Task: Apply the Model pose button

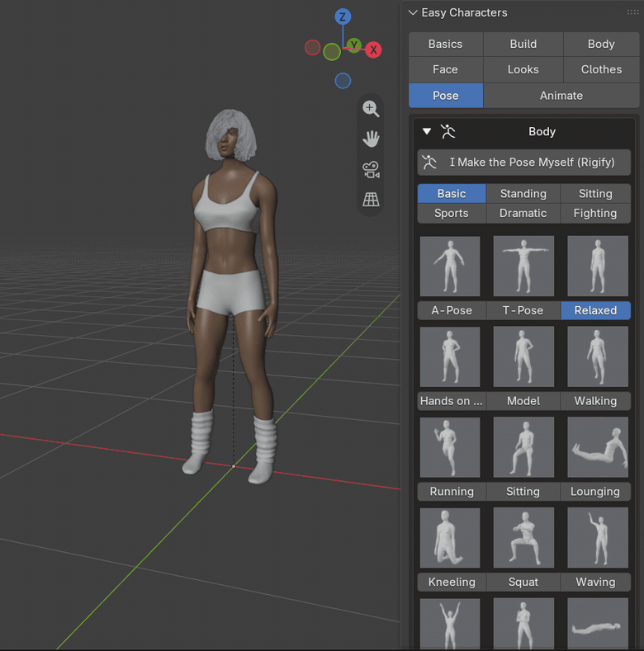Action: click(523, 401)
